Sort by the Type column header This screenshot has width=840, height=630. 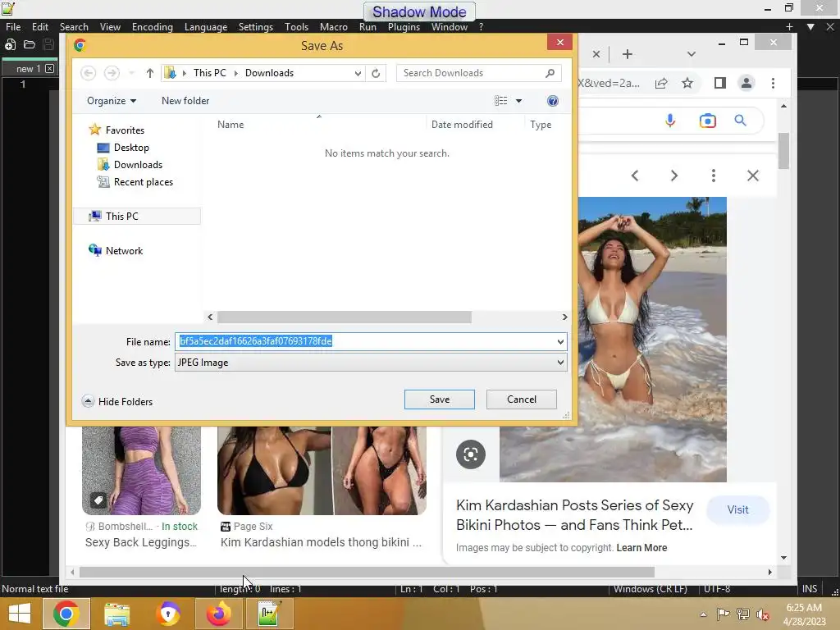coord(541,125)
